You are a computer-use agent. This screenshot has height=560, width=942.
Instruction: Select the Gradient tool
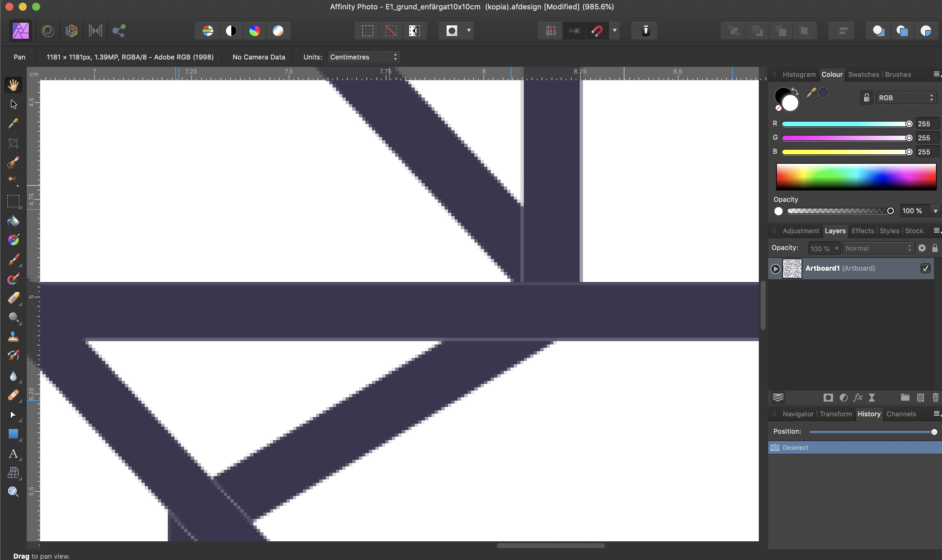coord(13,240)
